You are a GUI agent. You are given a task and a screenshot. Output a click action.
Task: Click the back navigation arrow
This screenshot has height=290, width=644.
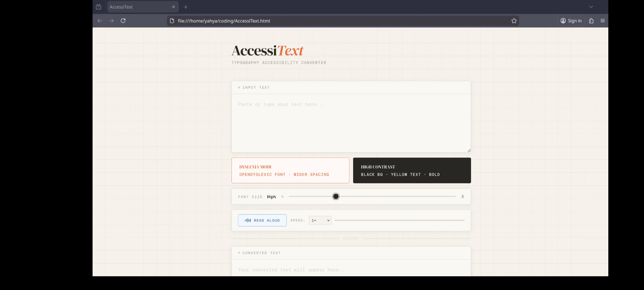pyautogui.click(x=100, y=21)
